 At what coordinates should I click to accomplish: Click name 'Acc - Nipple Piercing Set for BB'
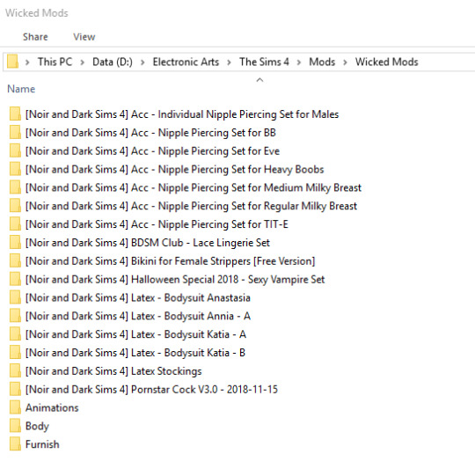coord(203,133)
